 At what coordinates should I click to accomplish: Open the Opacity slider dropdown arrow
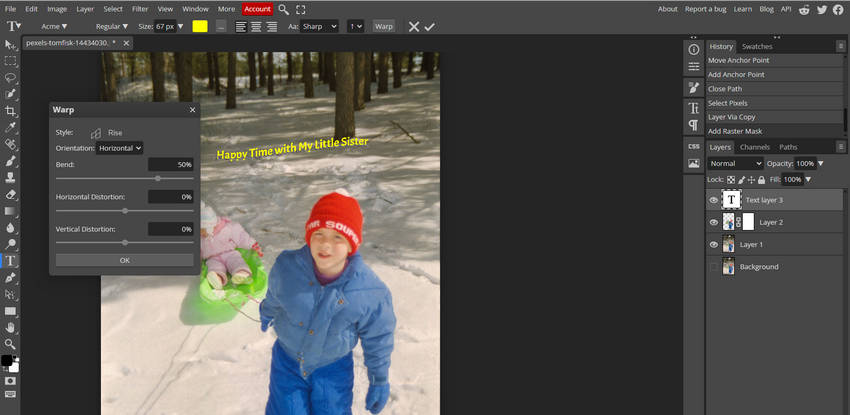pos(820,163)
